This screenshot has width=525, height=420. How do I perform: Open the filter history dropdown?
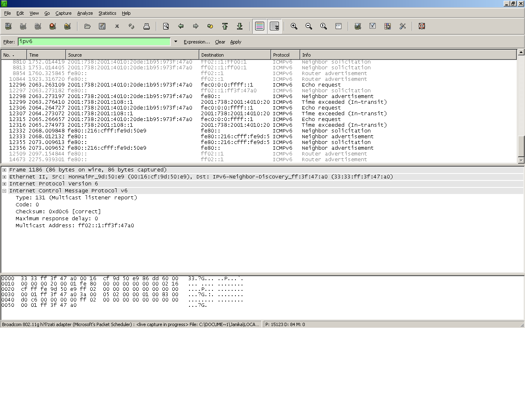point(176,41)
